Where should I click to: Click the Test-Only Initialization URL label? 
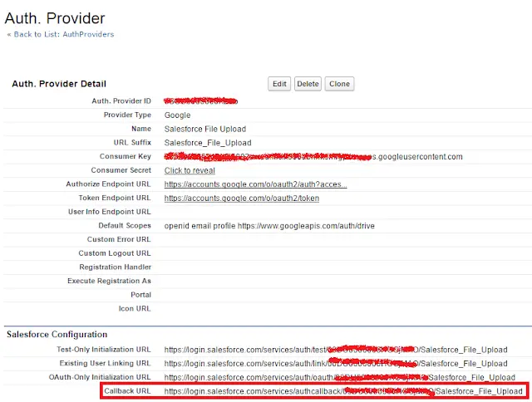pos(103,350)
